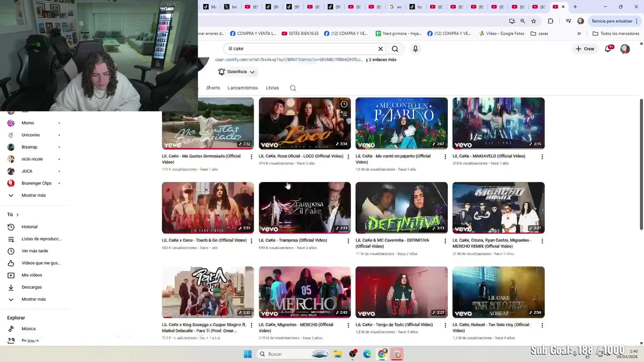Viewport: 644px width, 362px height.
Task: Open a new Chrome tab
Action: (x=575, y=7)
